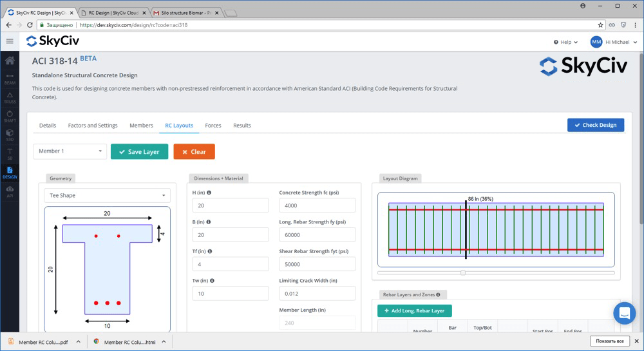This screenshot has height=351, width=644.
Task: Select the RC Layouts tab
Action: pos(179,126)
